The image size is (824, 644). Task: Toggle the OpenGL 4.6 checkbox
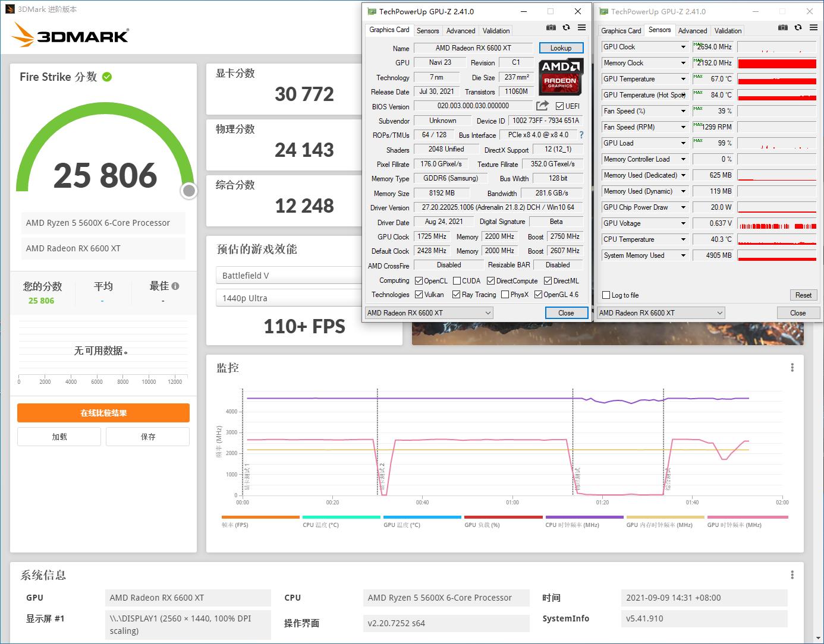(538, 295)
